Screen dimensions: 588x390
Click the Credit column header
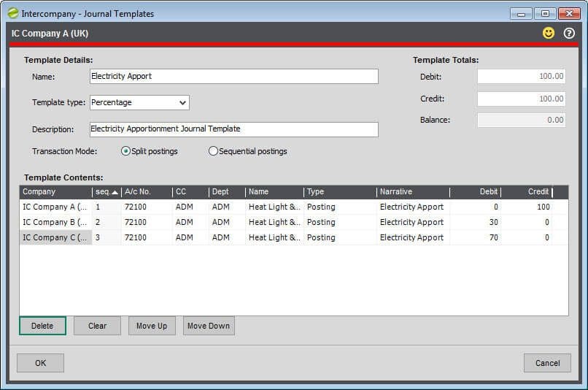tap(527, 192)
